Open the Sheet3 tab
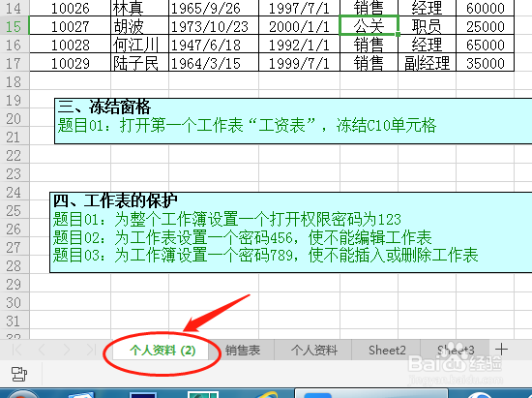 pos(456,351)
